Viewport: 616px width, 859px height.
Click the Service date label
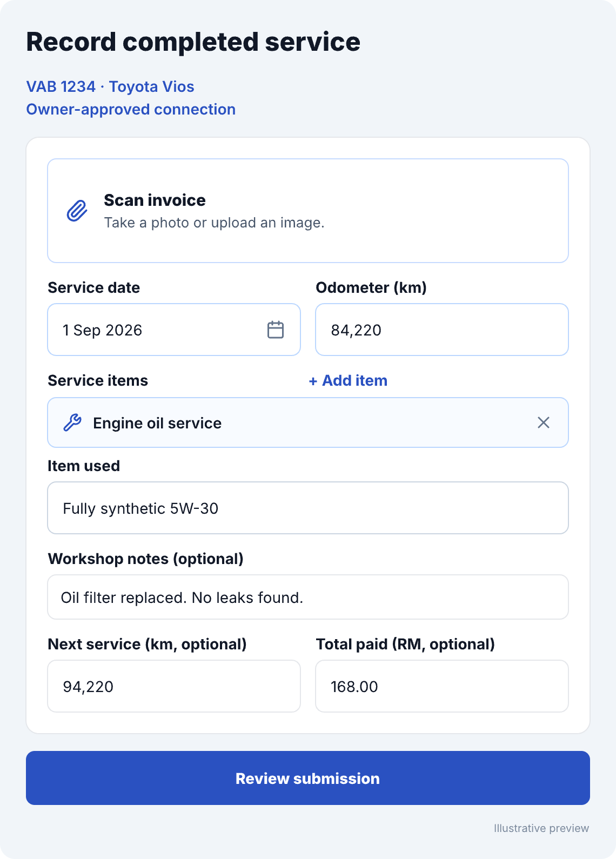(x=93, y=287)
